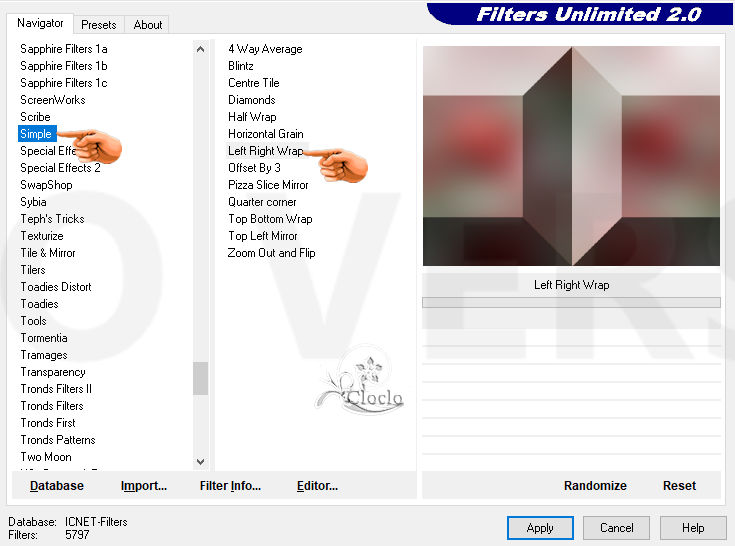
Task: Apply the selected filter
Action: click(x=540, y=528)
